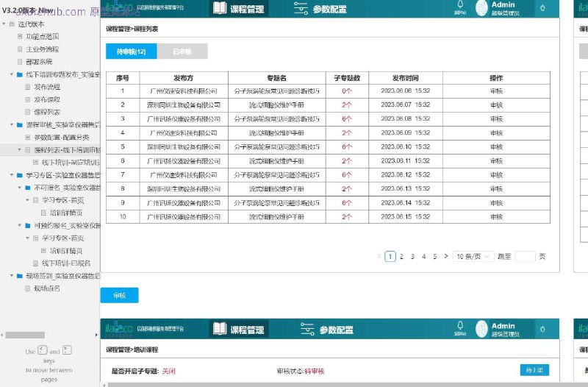Click 审核 link in table row 5
The image size is (588, 387).
tap(496, 146)
